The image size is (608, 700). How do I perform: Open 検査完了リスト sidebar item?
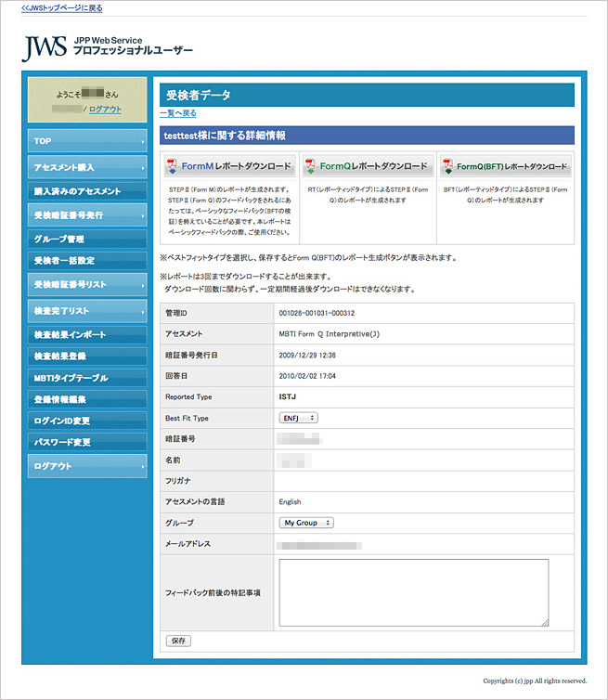tap(86, 310)
